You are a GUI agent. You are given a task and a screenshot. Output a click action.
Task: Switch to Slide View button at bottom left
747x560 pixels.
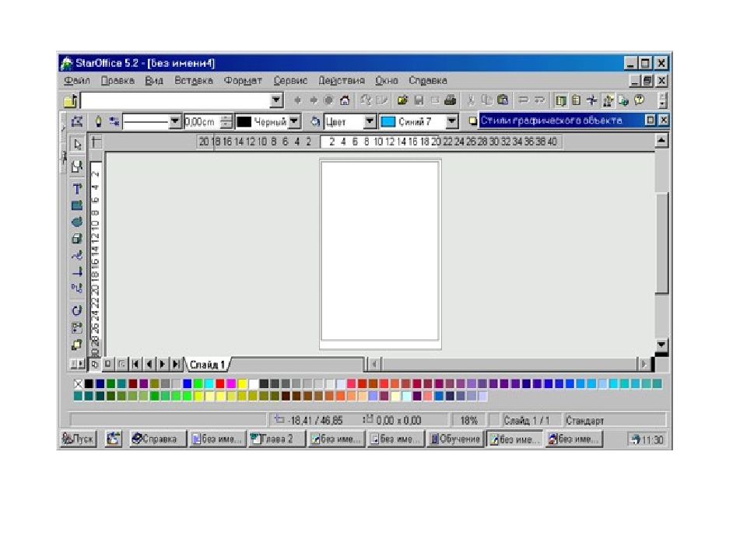pos(95,364)
